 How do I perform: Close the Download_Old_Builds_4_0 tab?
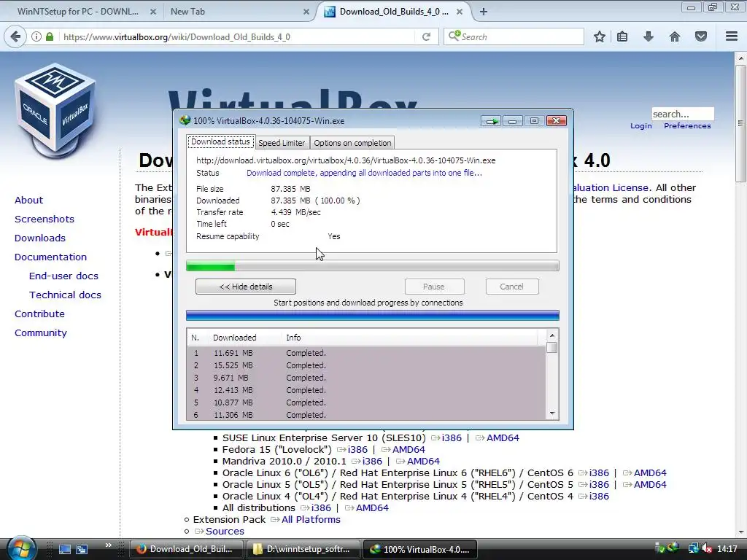(460, 12)
